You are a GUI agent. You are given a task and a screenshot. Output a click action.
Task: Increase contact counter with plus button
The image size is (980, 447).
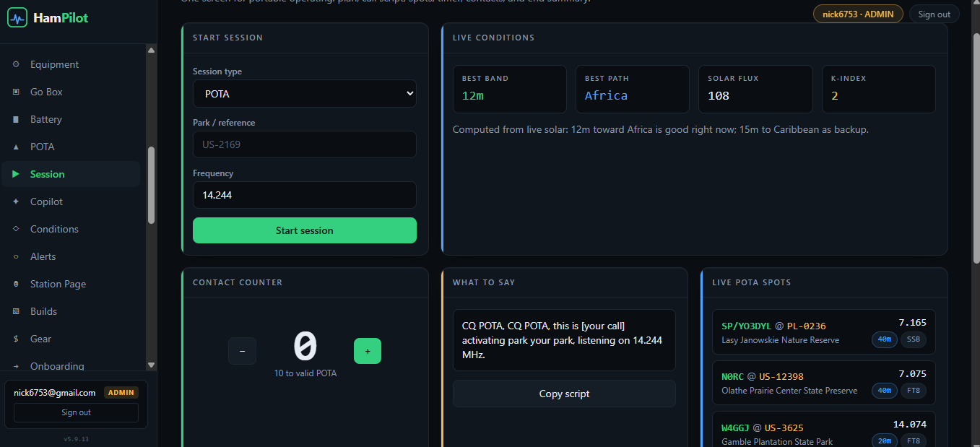[368, 351]
